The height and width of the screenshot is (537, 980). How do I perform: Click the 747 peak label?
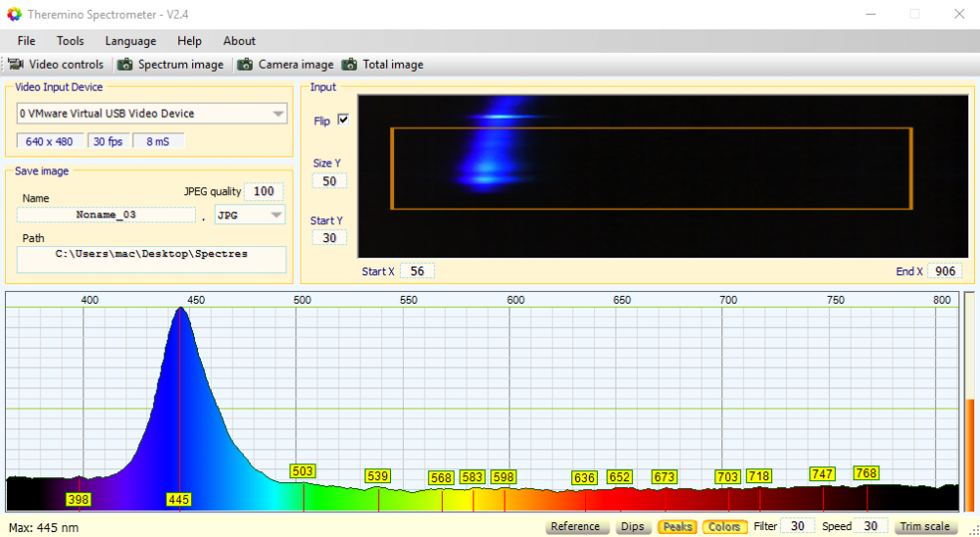tap(822, 474)
